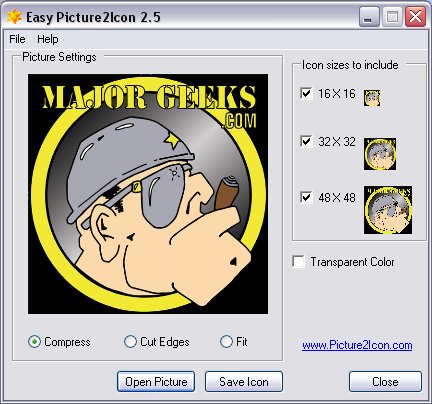The height and width of the screenshot is (404, 432).
Task: Click the Close button at bottom right
Action: 385,382
